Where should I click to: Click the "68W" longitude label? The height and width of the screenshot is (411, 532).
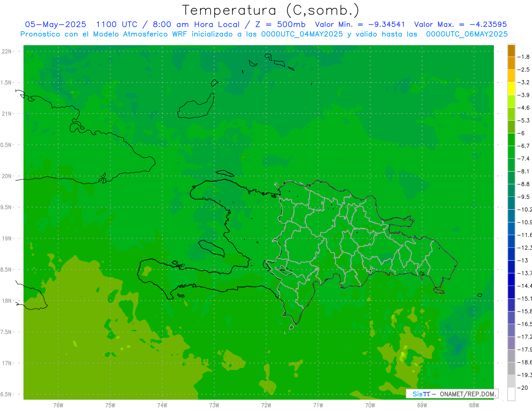474,405
